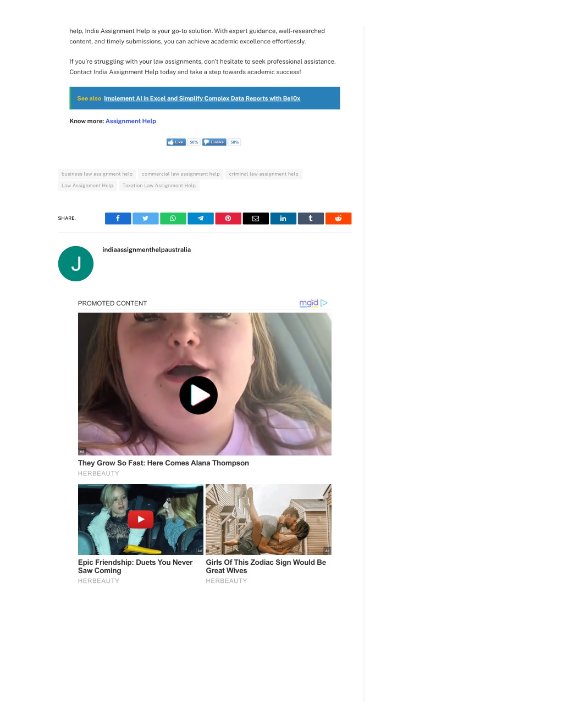Screen dimensions: 563x728
Task: Share the article on Reddit
Action: pos(339,219)
